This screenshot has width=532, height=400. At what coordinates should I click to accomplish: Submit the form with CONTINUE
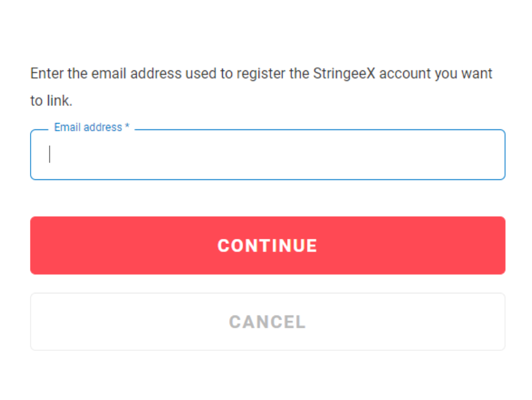click(268, 245)
